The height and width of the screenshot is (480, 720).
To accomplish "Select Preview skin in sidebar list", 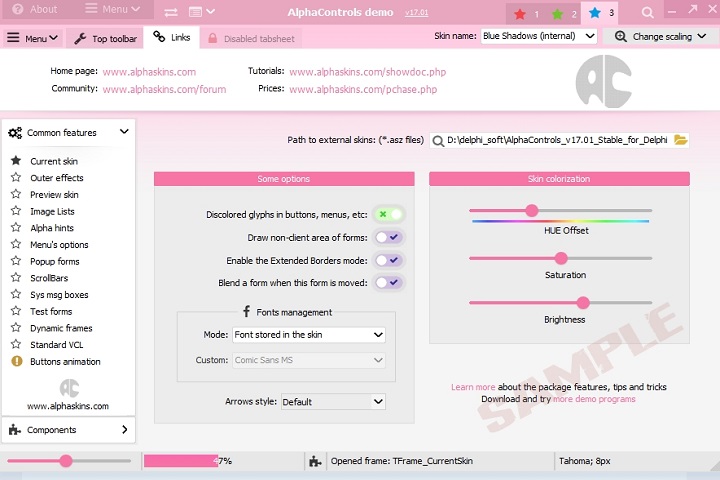I will click(54, 194).
